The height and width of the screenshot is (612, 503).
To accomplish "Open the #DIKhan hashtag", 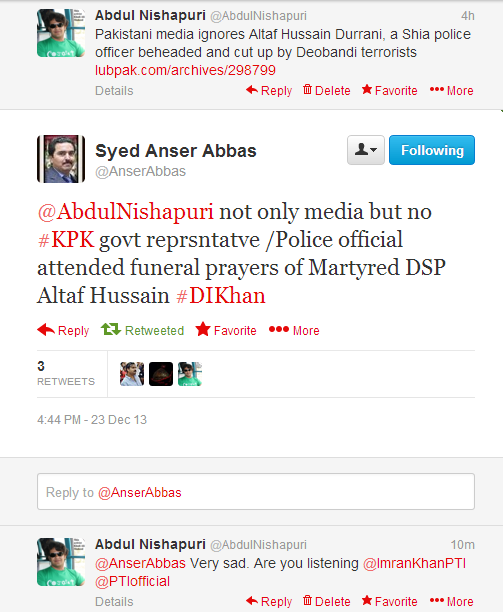I will (x=220, y=295).
